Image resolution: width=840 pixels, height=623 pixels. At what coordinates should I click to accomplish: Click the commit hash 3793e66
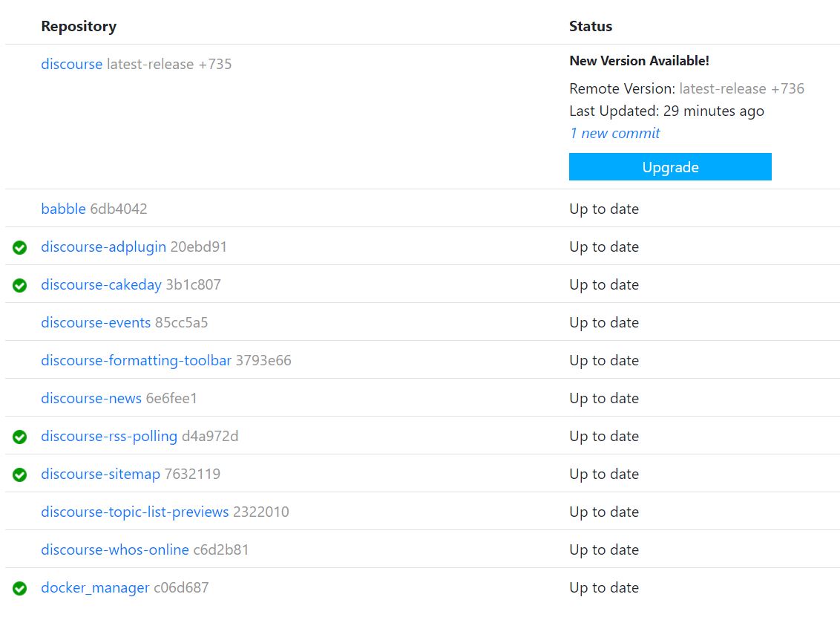tap(263, 360)
